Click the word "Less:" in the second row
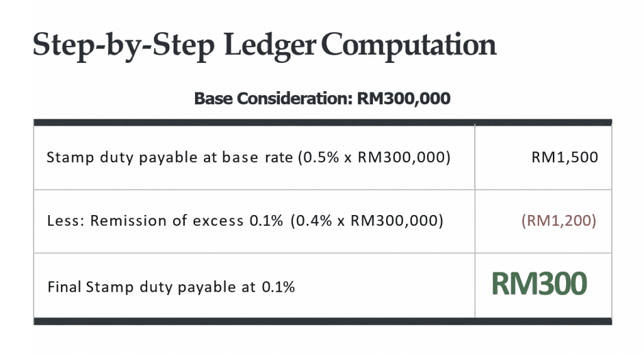This screenshot has height=354, width=644. [x=65, y=221]
